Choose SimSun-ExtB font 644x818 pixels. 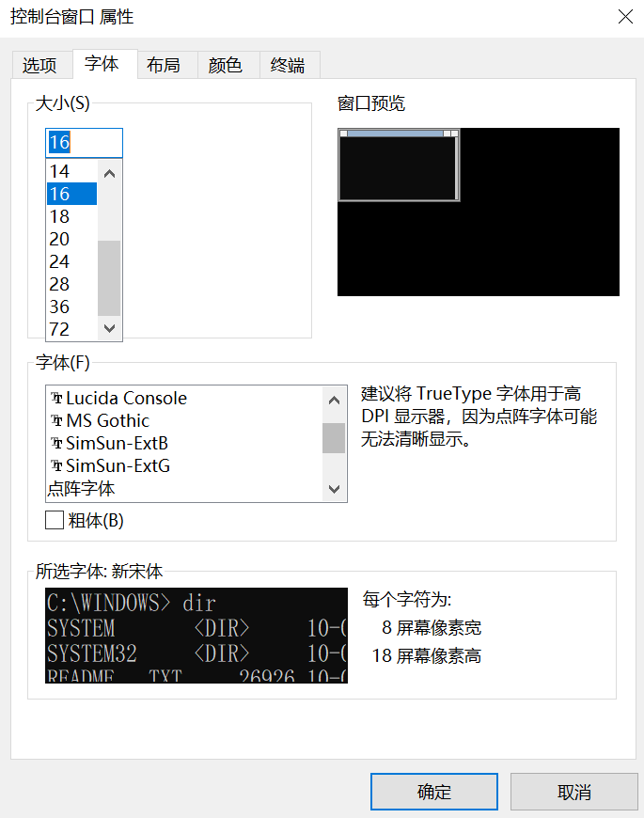pyautogui.click(x=183, y=443)
